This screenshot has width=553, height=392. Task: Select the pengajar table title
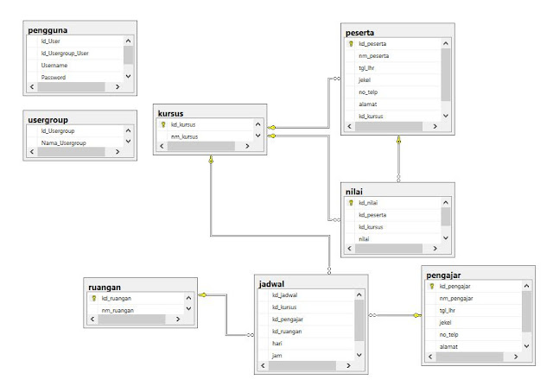pos(443,275)
